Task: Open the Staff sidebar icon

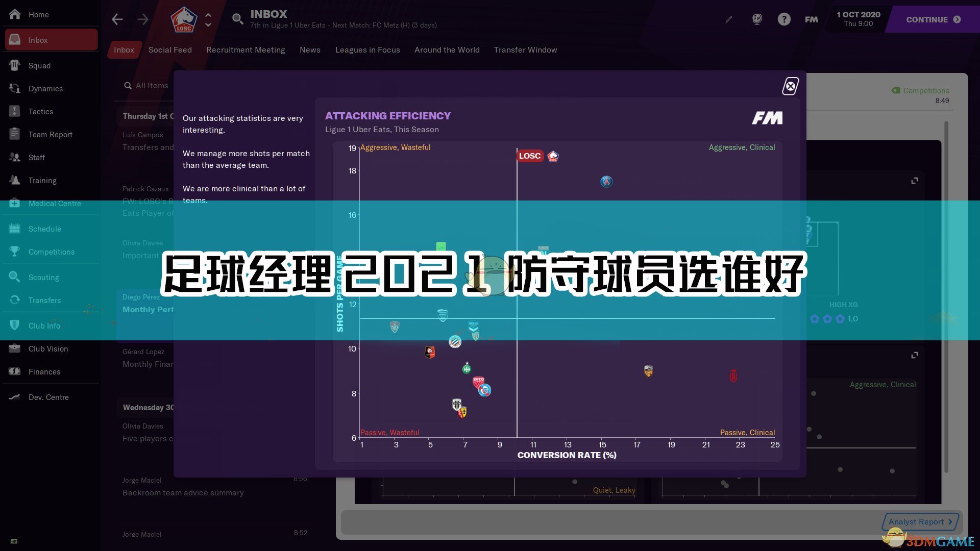Action: click(14, 157)
